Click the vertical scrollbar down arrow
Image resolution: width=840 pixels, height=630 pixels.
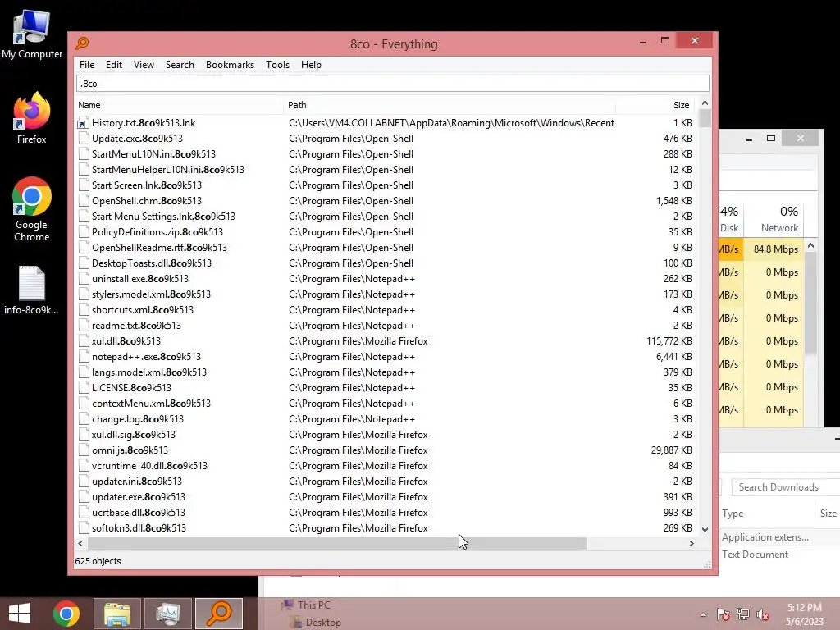click(705, 529)
